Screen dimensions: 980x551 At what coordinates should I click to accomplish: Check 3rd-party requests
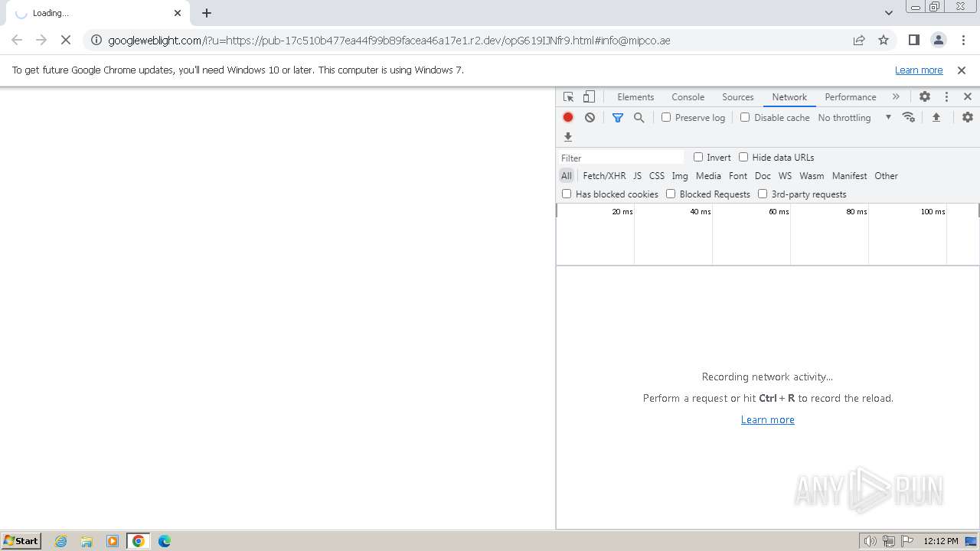coord(763,194)
